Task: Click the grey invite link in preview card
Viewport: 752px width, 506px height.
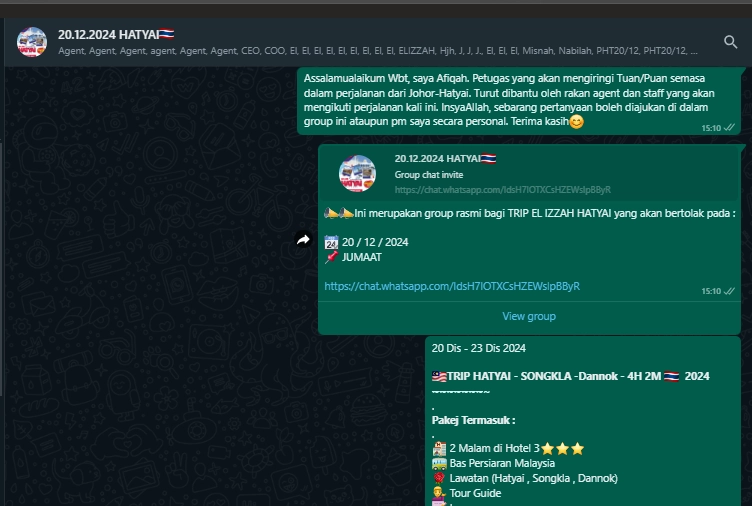Action: tap(503, 190)
